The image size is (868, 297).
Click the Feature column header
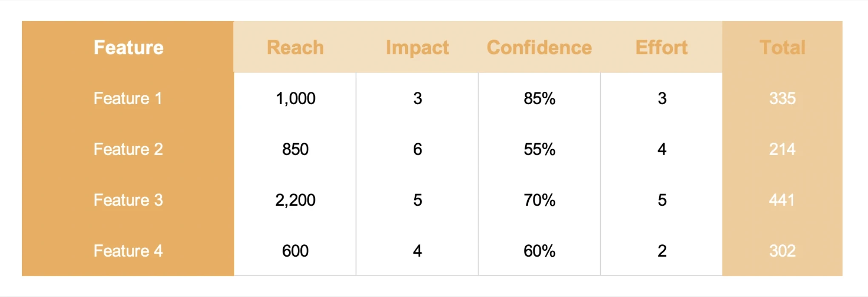pos(128,47)
